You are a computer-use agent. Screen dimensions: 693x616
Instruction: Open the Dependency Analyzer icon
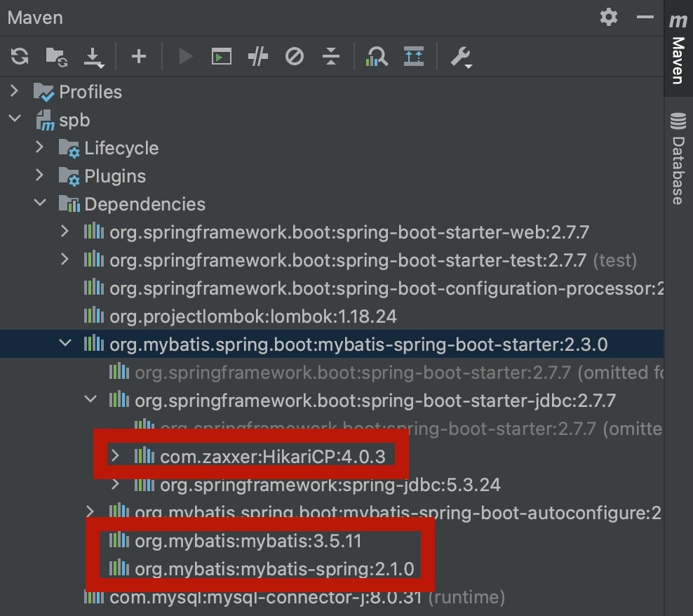pos(377,57)
